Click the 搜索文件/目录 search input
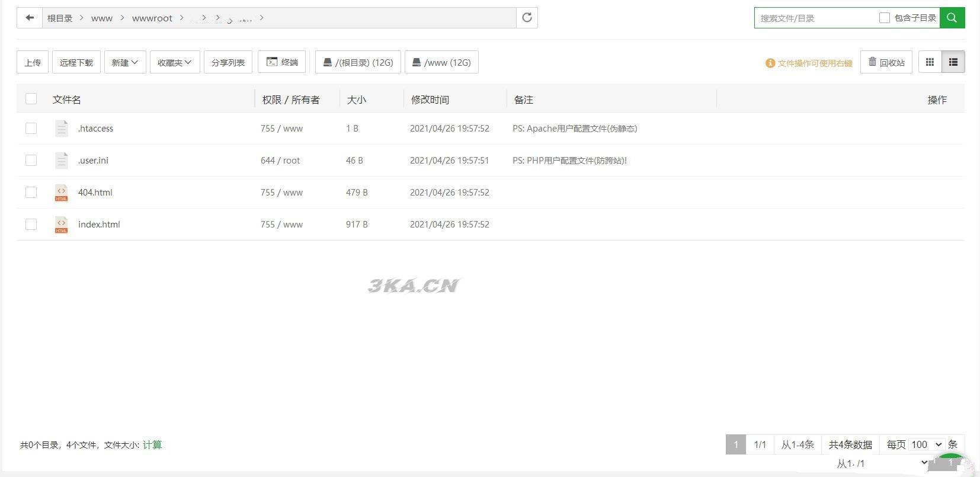Image resolution: width=980 pixels, height=477 pixels. pyautogui.click(x=816, y=18)
